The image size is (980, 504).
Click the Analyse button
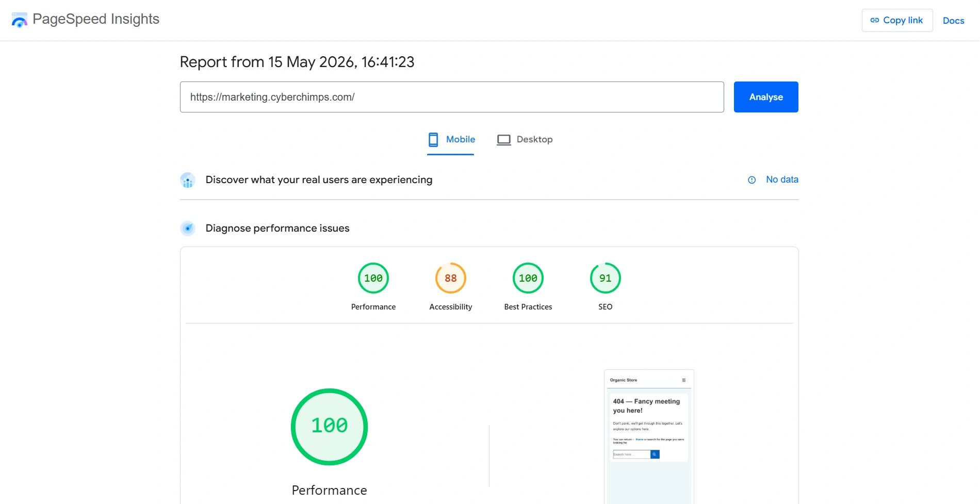[766, 97]
